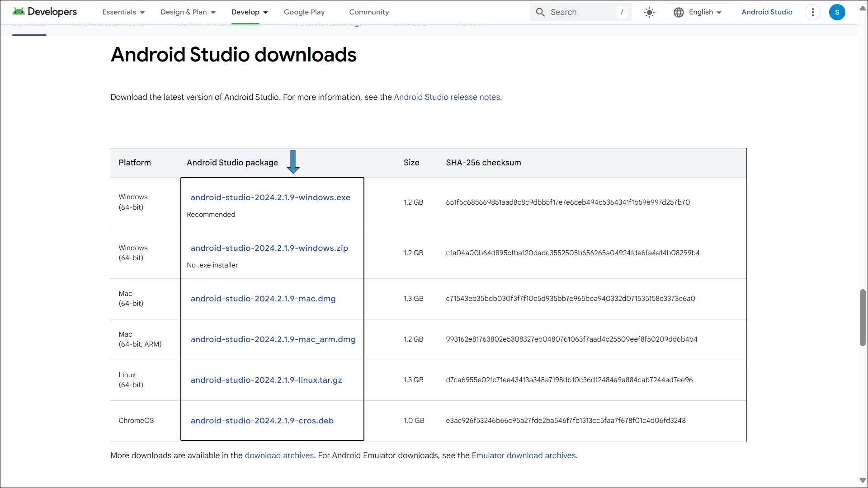Click the Windows zip checksum starting cfa04a
868x488 pixels.
(x=573, y=253)
